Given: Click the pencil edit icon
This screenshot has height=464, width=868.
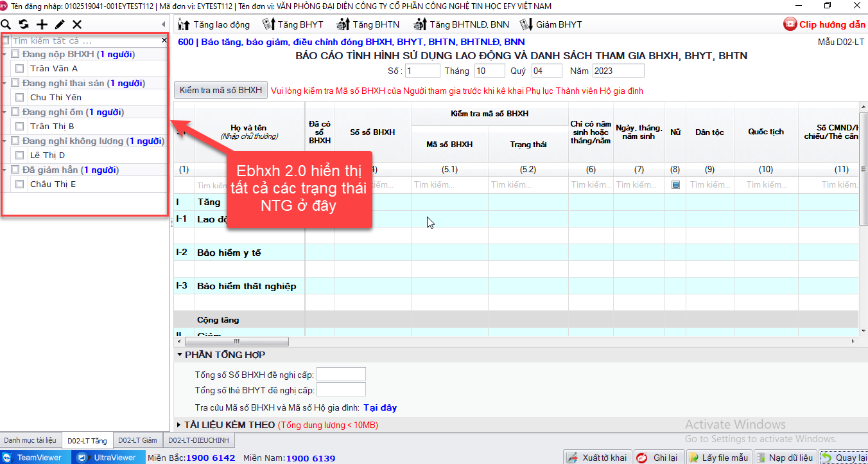Looking at the screenshot, I should coord(60,24).
